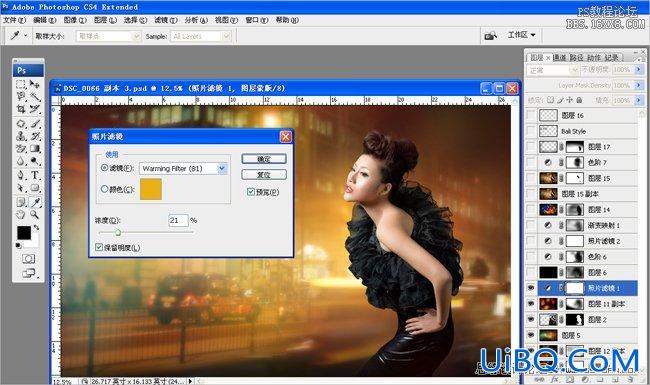Switch to the 动作 actions tab

point(594,58)
